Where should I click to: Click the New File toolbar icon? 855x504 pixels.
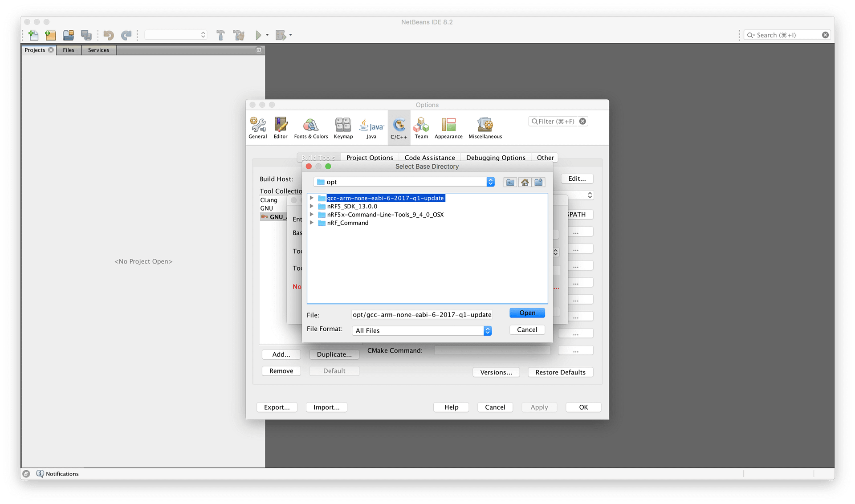click(33, 35)
